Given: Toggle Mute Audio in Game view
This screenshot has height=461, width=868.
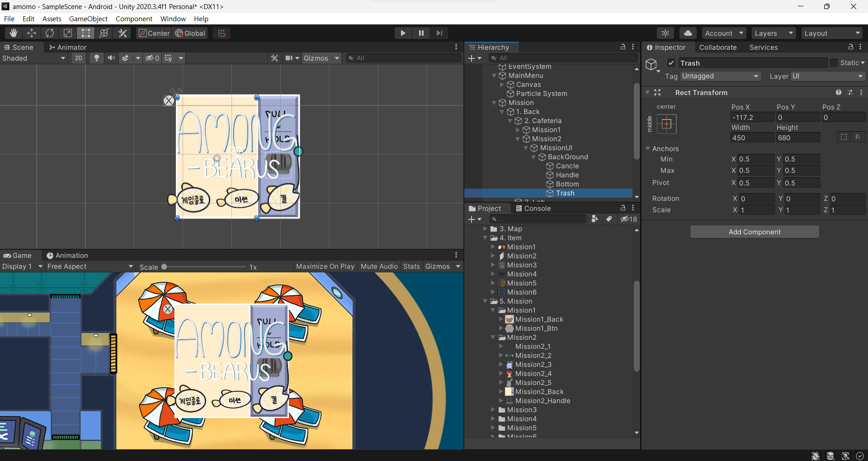Looking at the screenshot, I should 379,266.
